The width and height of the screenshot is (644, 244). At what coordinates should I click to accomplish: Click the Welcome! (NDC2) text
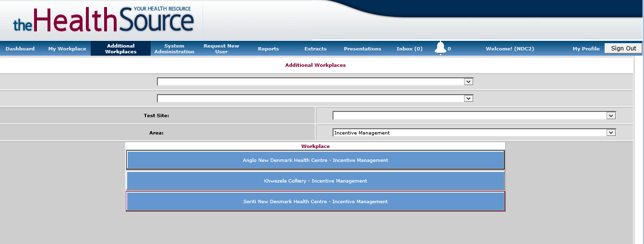pos(510,49)
